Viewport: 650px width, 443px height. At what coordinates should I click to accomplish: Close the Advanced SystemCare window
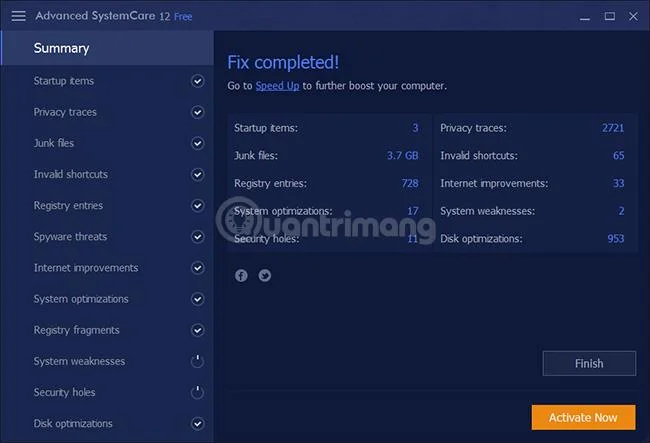click(633, 16)
